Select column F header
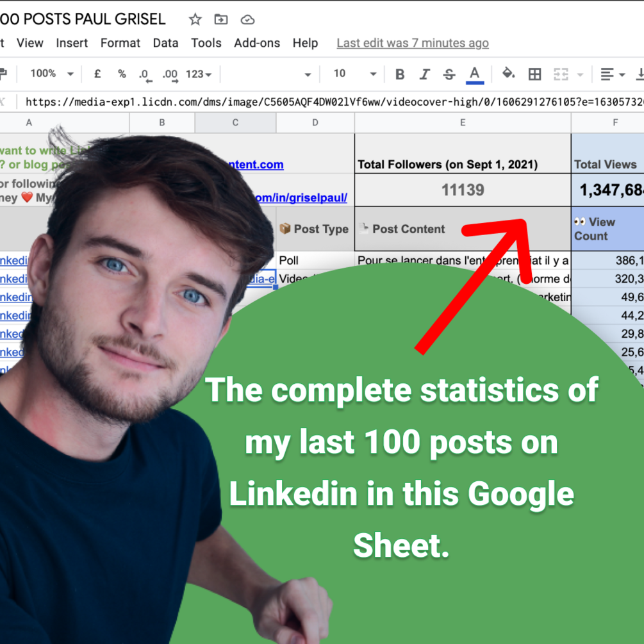Screen dimensions: 644x644 click(x=608, y=122)
